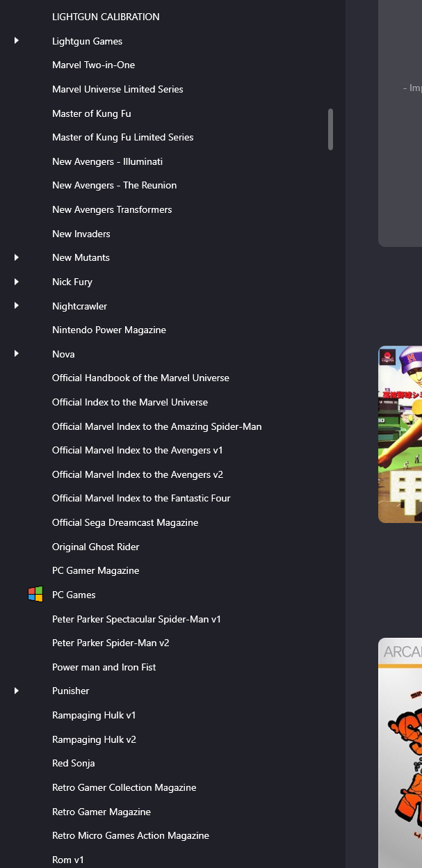The width and height of the screenshot is (422, 868).
Task: Open the New Invaders entry
Action: 81,234
